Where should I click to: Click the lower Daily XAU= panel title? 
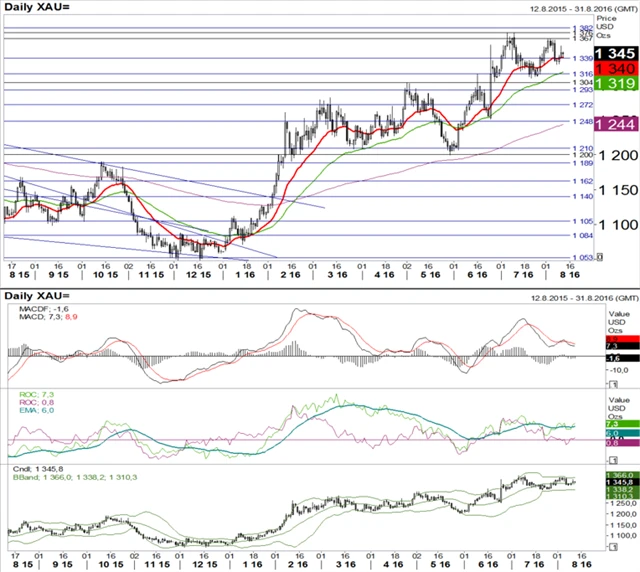[36, 297]
